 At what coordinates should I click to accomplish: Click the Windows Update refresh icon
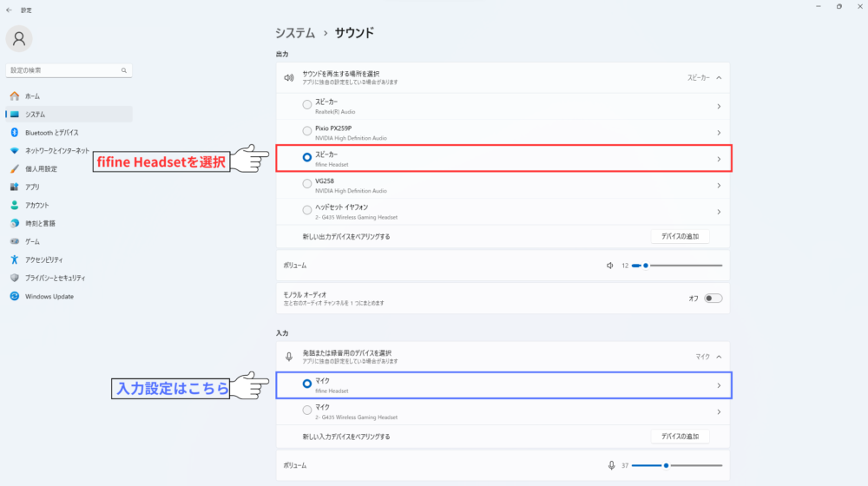[15, 296]
